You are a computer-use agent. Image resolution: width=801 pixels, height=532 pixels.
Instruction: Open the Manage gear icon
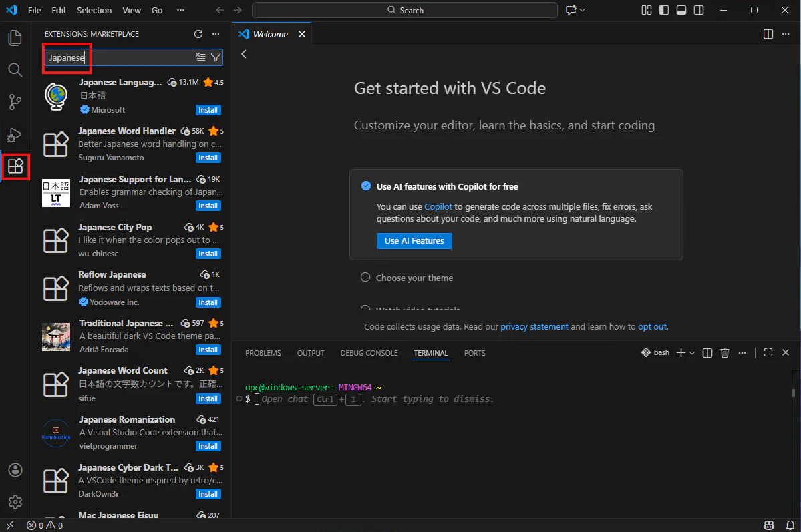point(15,502)
